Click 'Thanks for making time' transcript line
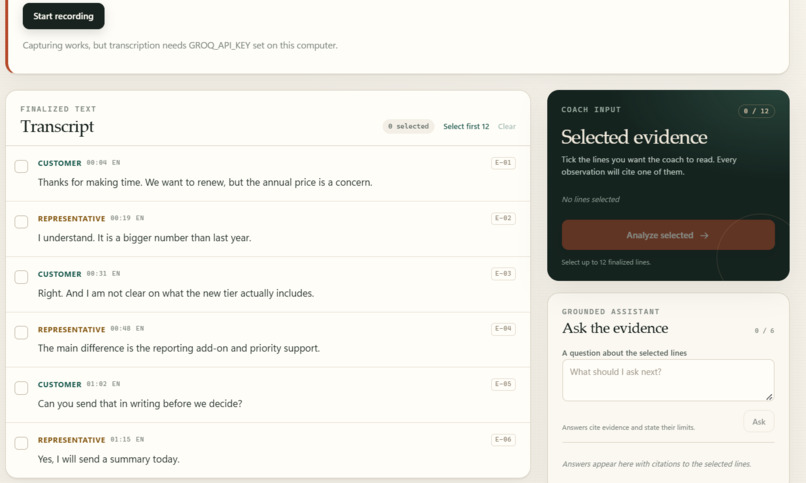 point(205,182)
